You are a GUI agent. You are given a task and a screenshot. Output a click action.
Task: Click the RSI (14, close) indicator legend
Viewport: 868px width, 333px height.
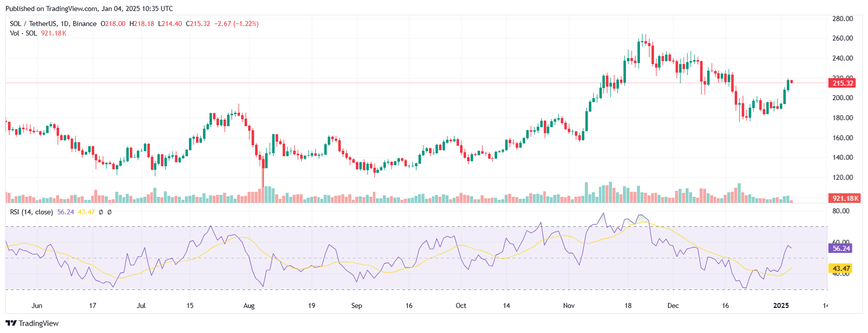pos(32,212)
